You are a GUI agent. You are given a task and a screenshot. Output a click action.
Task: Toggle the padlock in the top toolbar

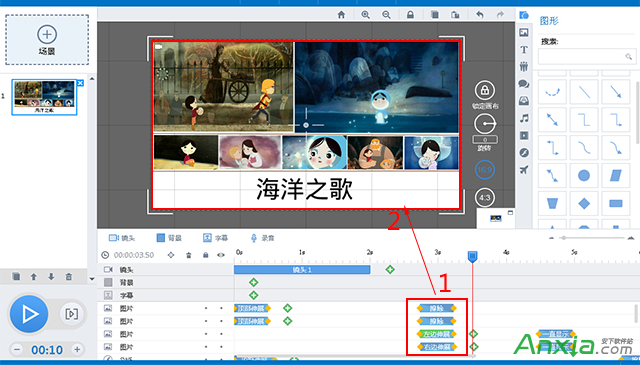point(410,15)
